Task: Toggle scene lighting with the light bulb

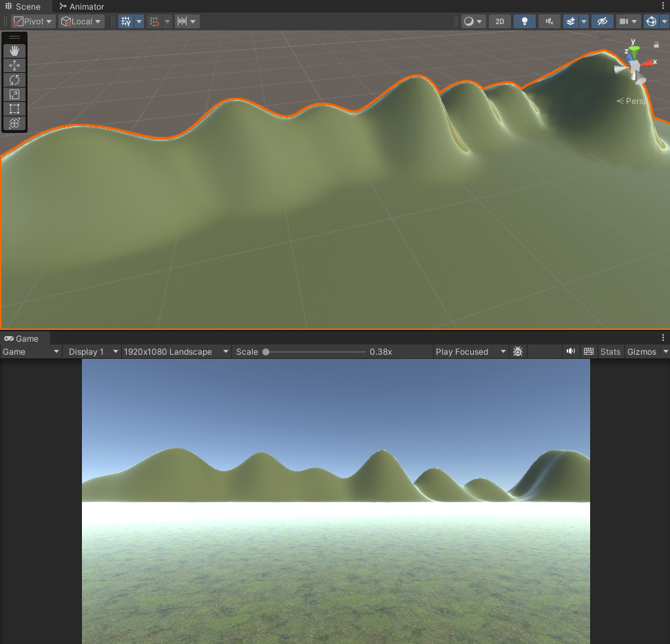Action: [x=525, y=21]
